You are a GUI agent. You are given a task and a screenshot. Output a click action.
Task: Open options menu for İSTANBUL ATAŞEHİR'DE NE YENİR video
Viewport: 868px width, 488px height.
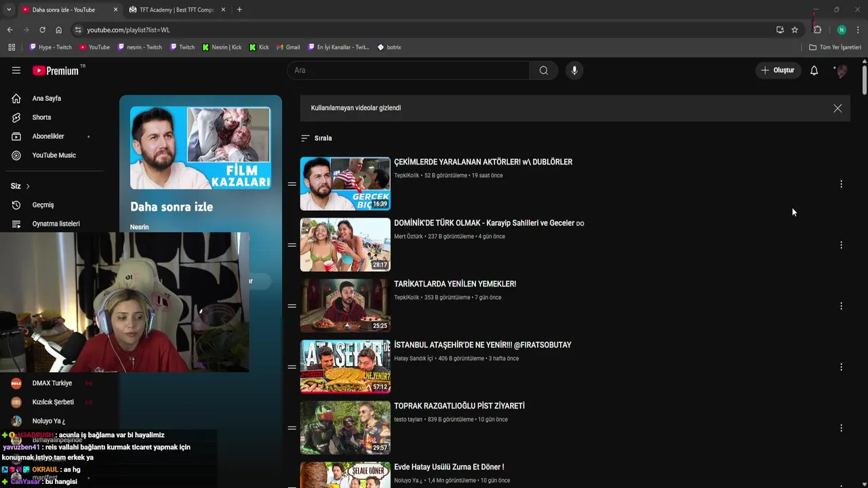tap(841, 367)
